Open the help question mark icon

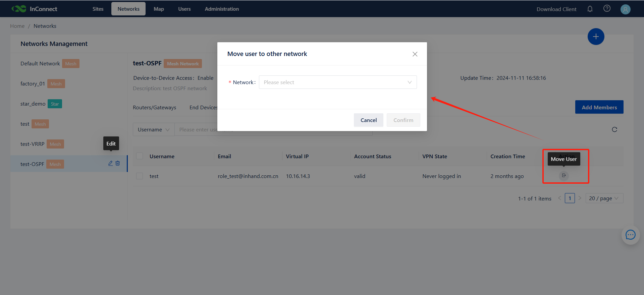point(607,9)
